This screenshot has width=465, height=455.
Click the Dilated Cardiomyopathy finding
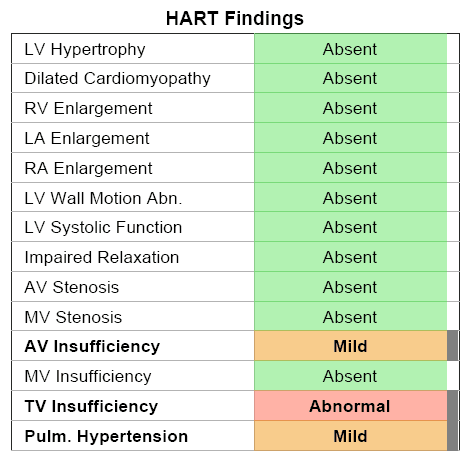point(117,79)
